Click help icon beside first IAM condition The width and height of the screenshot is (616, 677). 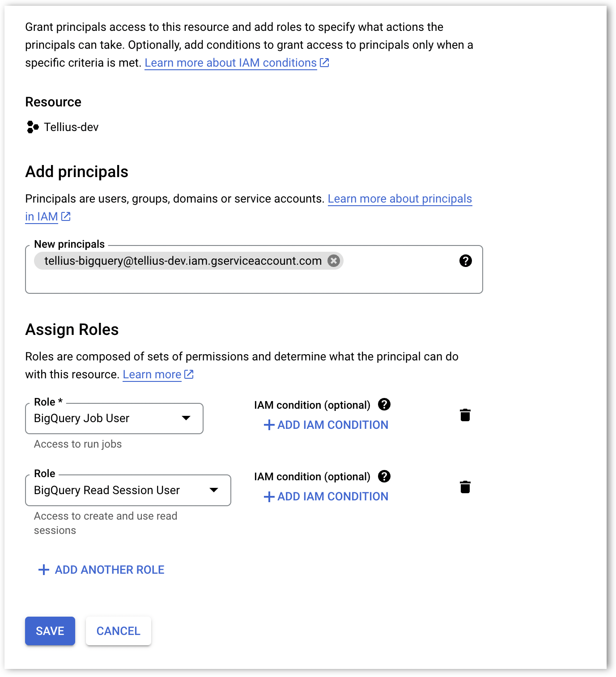(x=384, y=405)
